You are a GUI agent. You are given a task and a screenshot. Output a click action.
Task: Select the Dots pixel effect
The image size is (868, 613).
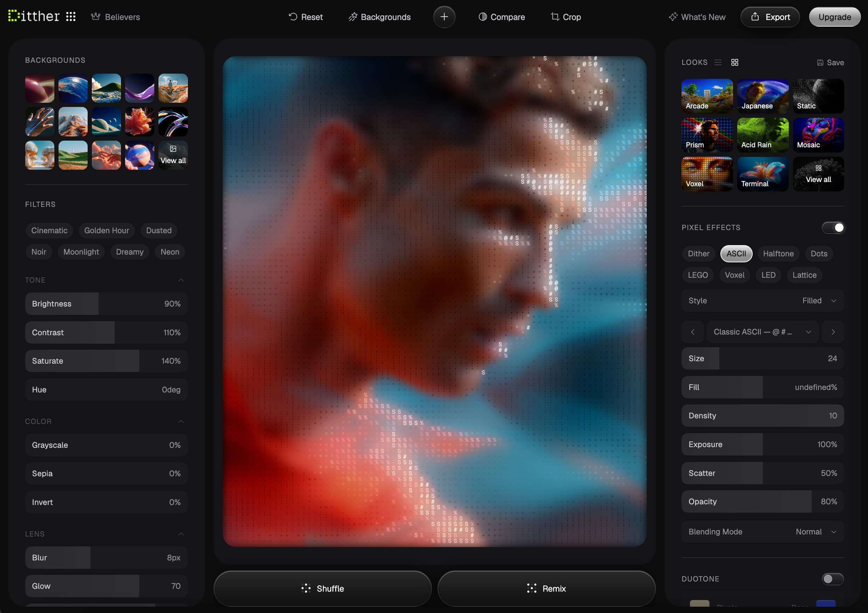pos(819,253)
